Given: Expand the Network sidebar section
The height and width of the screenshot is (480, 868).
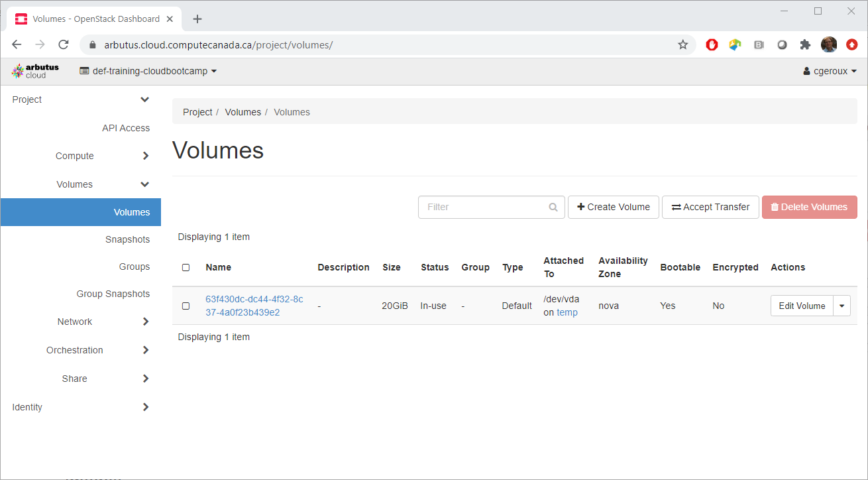Looking at the screenshot, I should 80,322.
